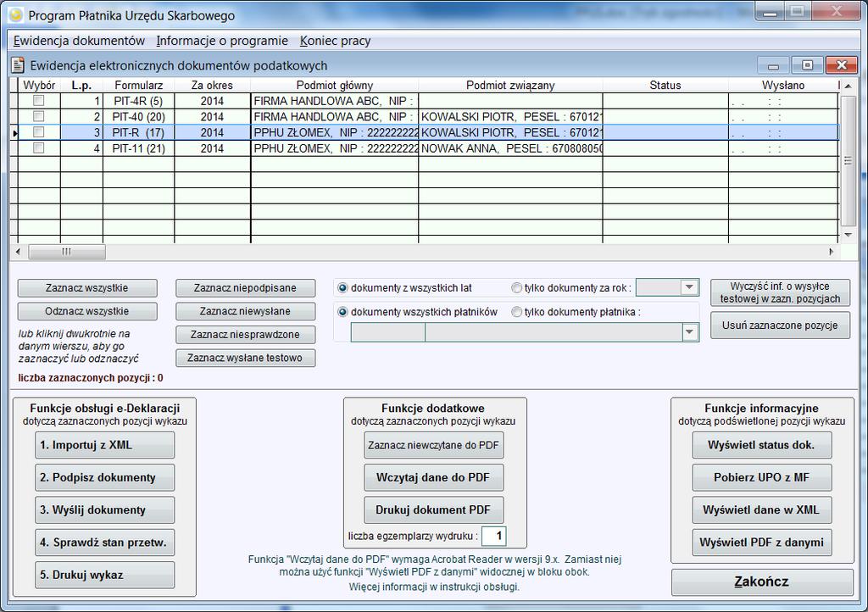This screenshot has height=612, width=868.
Task: Select 'dokumenty wszystkich płatników' radio button
Action: click(342, 312)
